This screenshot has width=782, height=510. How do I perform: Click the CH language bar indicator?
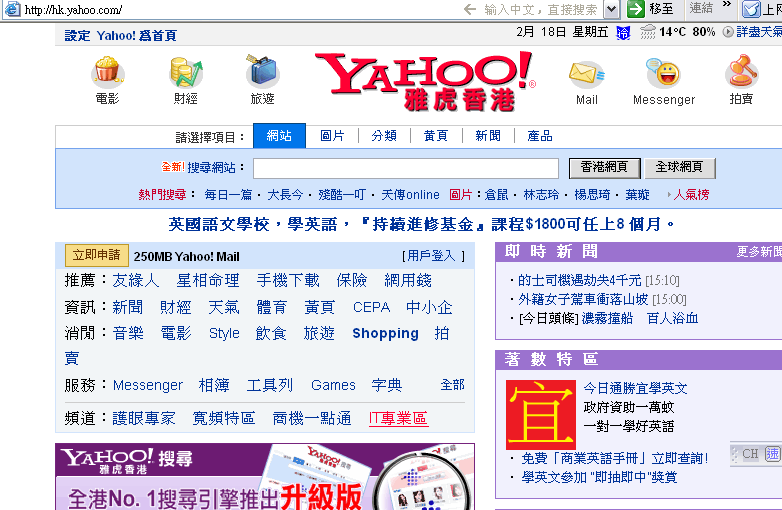(x=750, y=454)
